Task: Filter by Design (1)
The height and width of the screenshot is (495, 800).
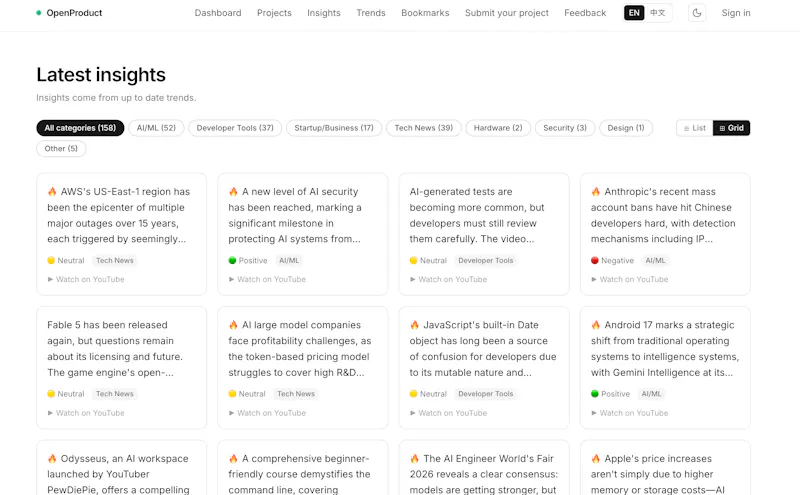Action: (x=626, y=128)
